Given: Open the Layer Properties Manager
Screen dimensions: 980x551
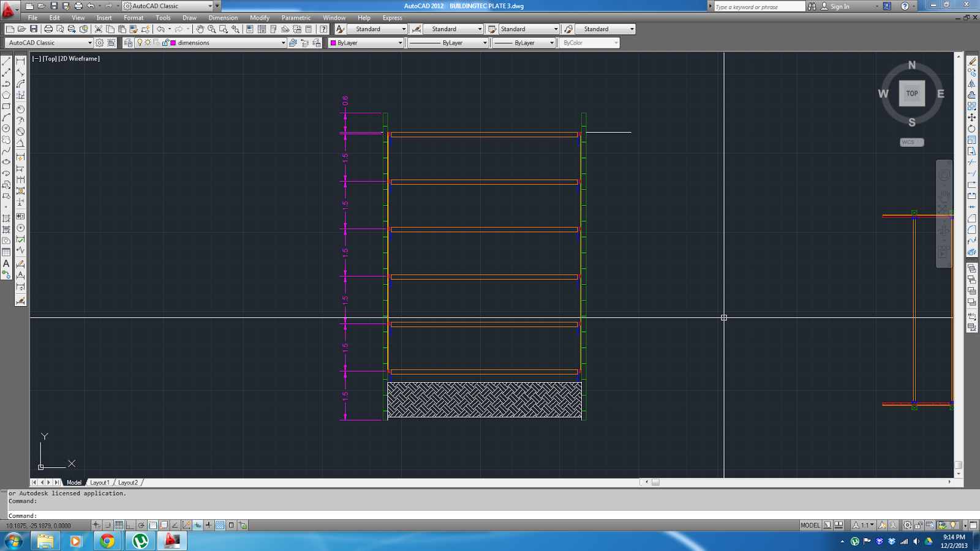Looking at the screenshot, I should pos(129,43).
